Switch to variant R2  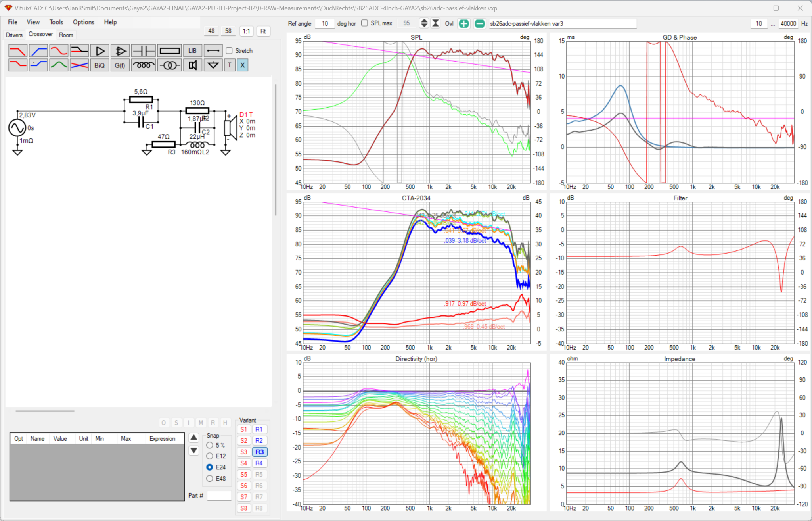tap(259, 440)
